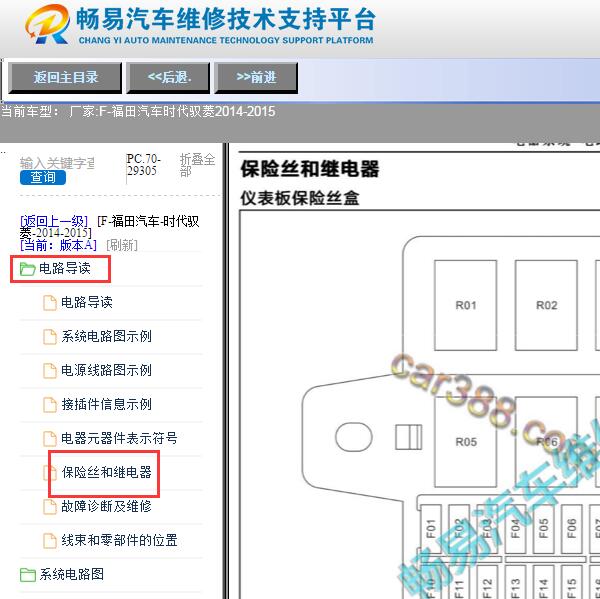Click fuse F02 in the diagram

pyautogui.click(x=459, y=529)
